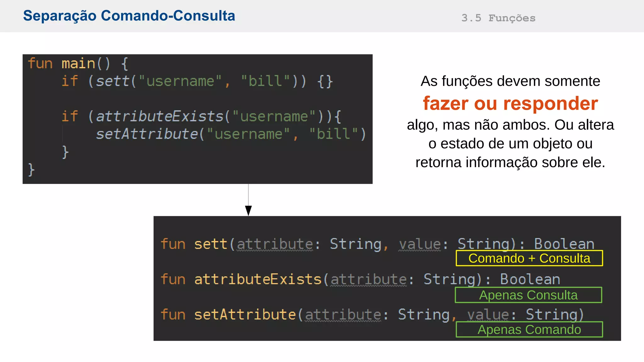The image size is (644, 362).
Task: Click the 'sett' call in the first if
Action: pyautogui.click(x=113, y=81)
